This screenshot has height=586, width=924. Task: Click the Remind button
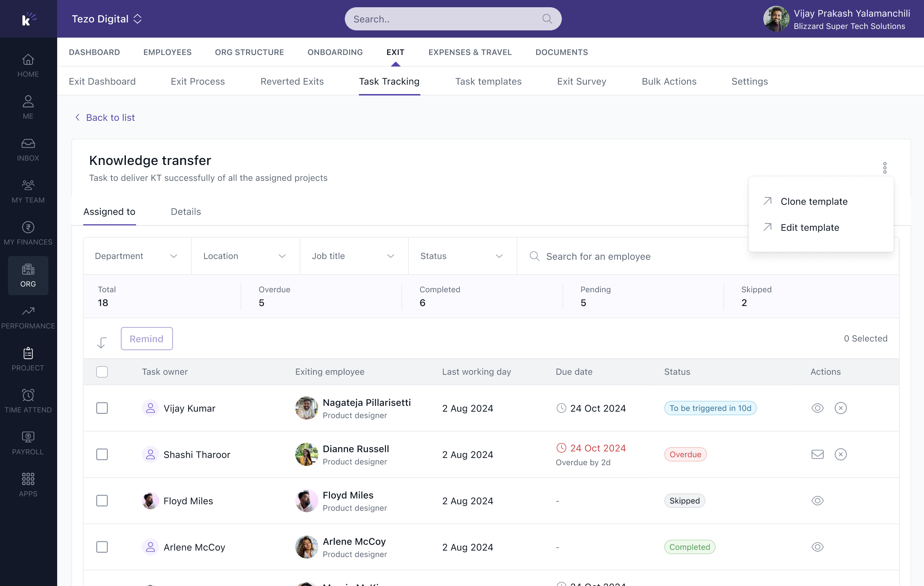pos(147,339)
